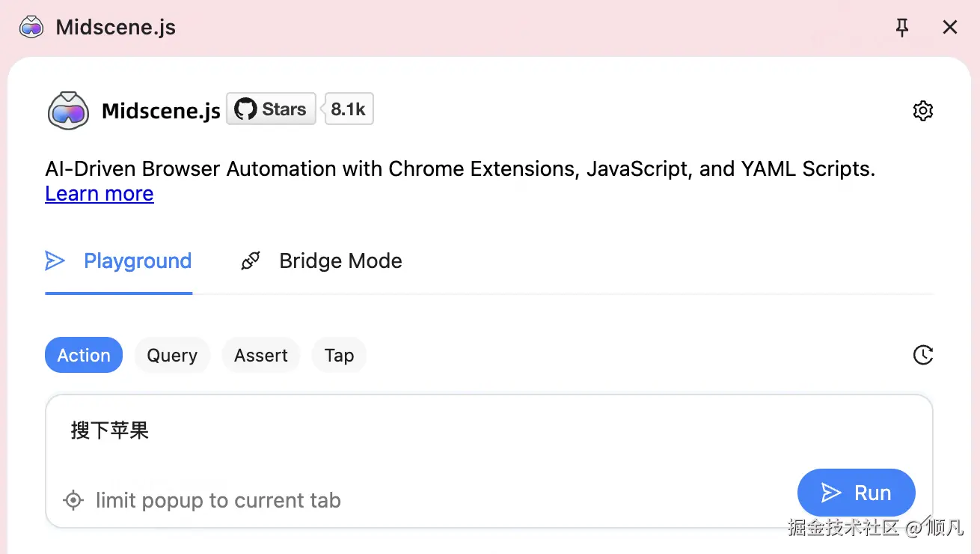Open the prompt history clock icon
Viewport: 980px width, 554px height.
click(x=923, y=355)
